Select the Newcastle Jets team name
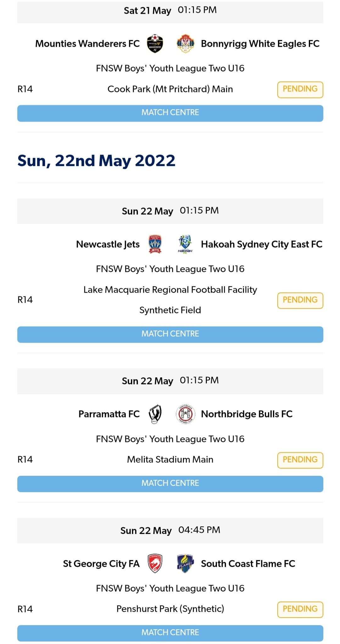340x644 pixels. click(107, 244)
